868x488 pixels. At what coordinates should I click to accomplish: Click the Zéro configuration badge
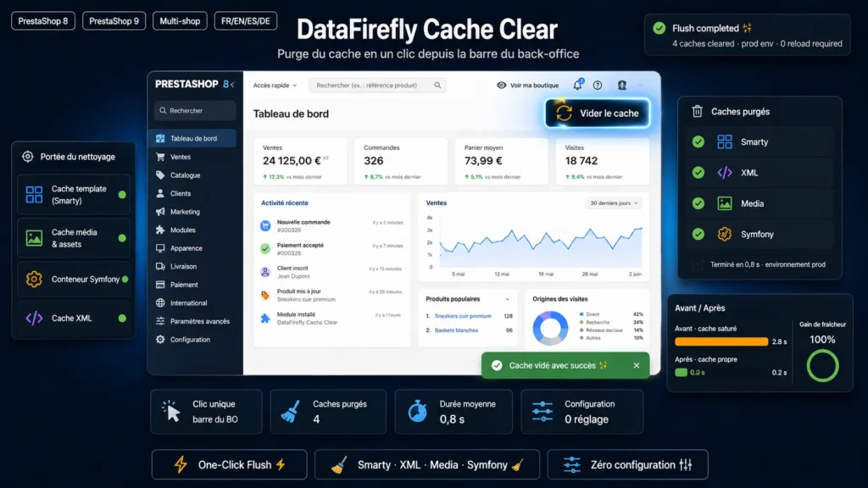click(x=628, y=465)
